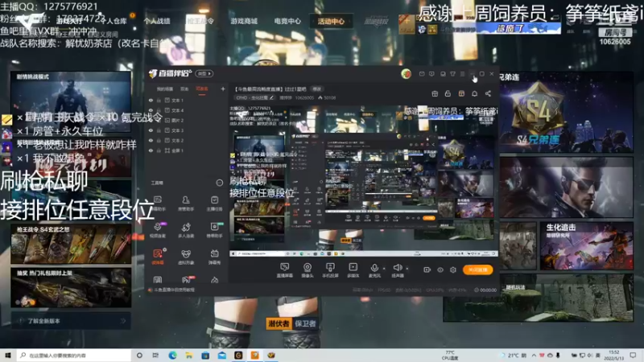Open the S4兄弟连 banner in game
Image resolution: width=644 pixels, height=362 pixels.
(566, 113)
